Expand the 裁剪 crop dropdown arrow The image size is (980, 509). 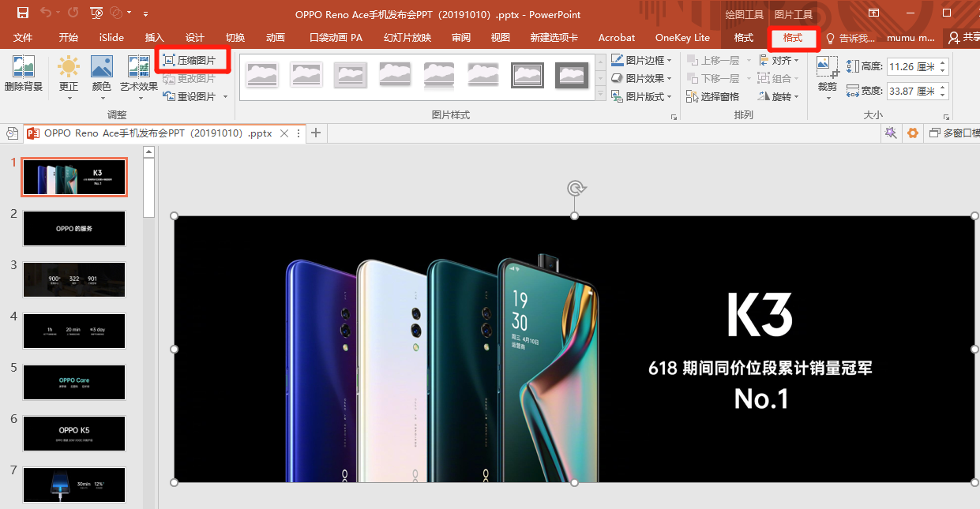pos(828,97)
